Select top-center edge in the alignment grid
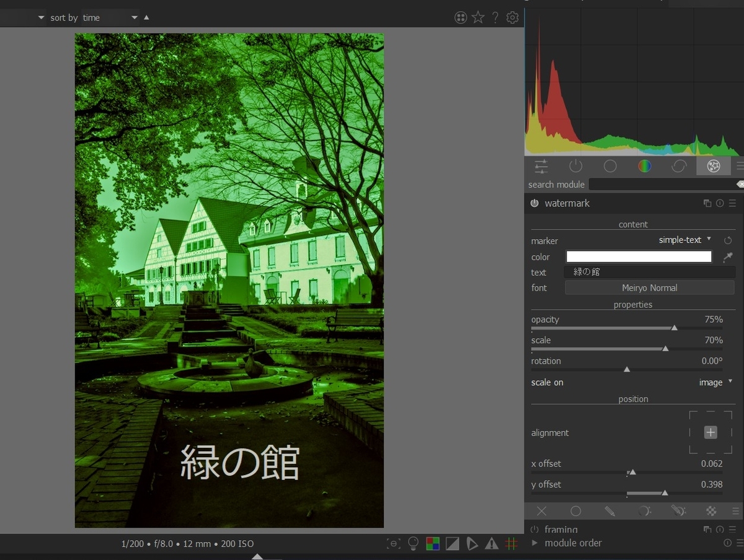Viewport: 744px width, 560px height. [711, 413]
